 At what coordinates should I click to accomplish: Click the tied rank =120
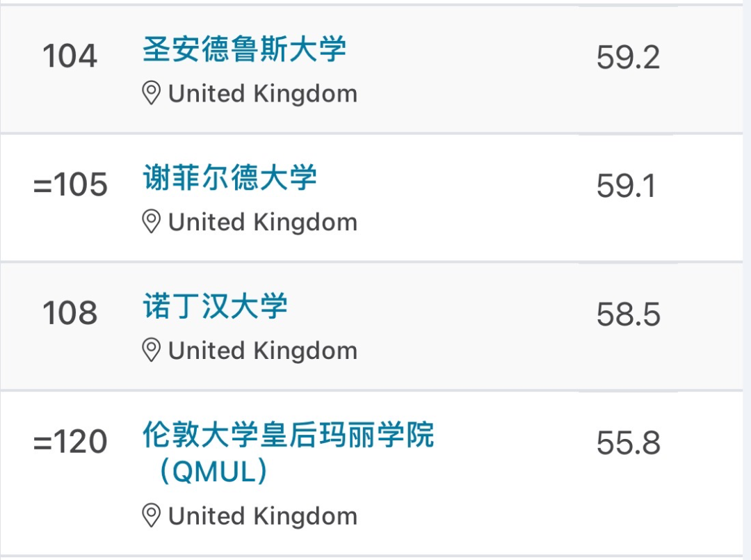pos(70,442)
